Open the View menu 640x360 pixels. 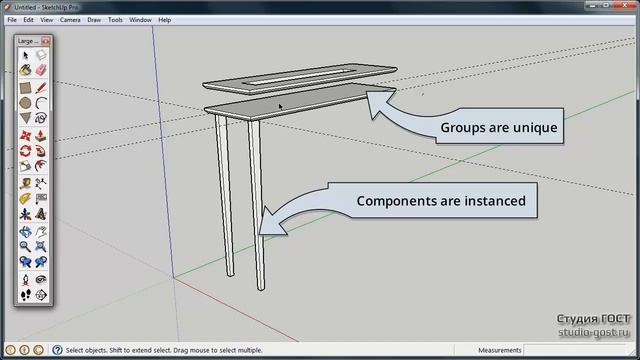(47, 20)
